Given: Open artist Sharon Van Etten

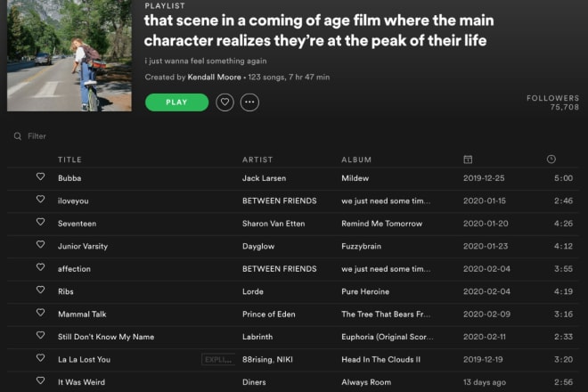Looking at the screenshot, I should pos(274,224).
